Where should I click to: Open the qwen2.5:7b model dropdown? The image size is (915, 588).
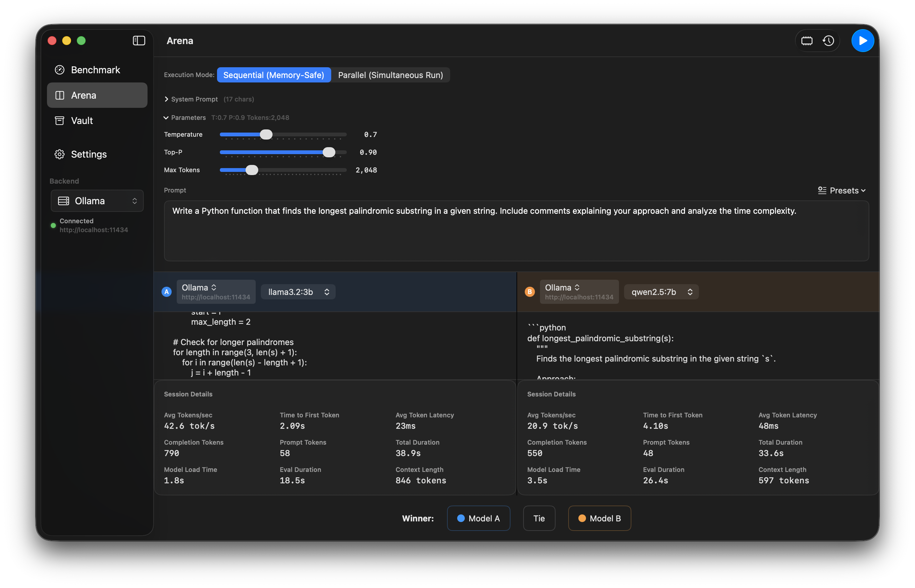point(661,292)
